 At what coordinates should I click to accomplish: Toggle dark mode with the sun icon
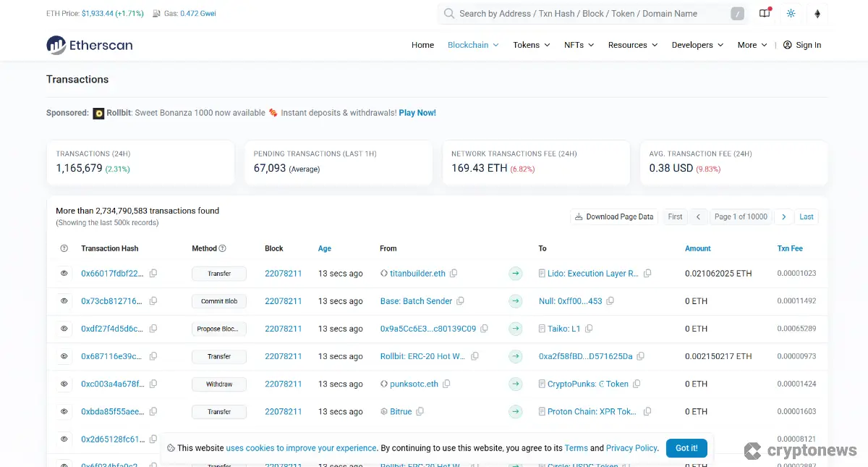(x=791, y=13)
